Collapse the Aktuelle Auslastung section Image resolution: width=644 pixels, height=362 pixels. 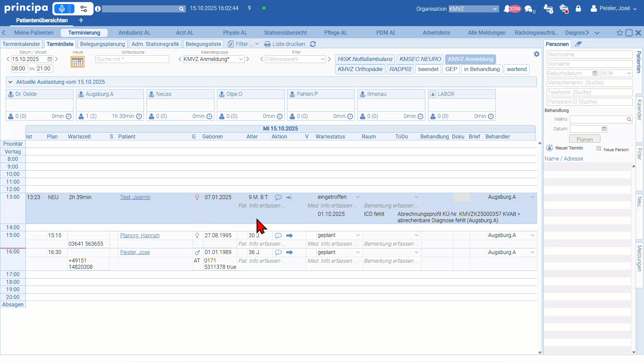(x=10, y=82)
